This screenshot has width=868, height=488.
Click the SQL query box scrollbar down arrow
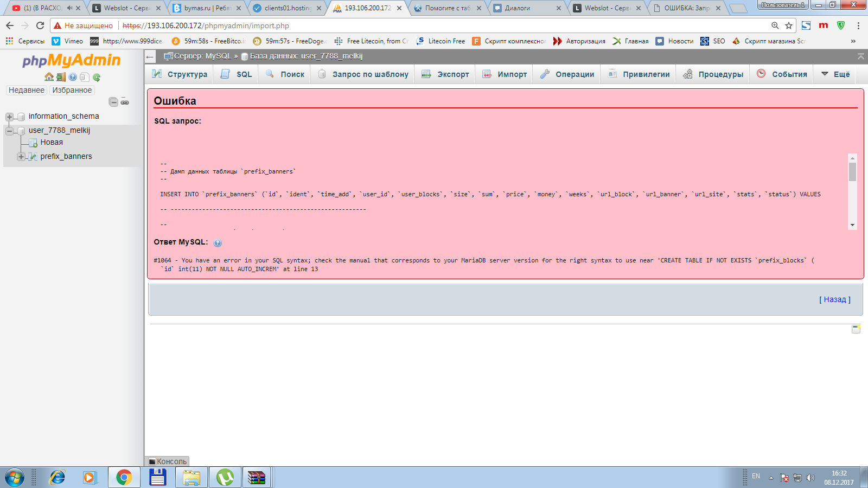tap(852, 225)
